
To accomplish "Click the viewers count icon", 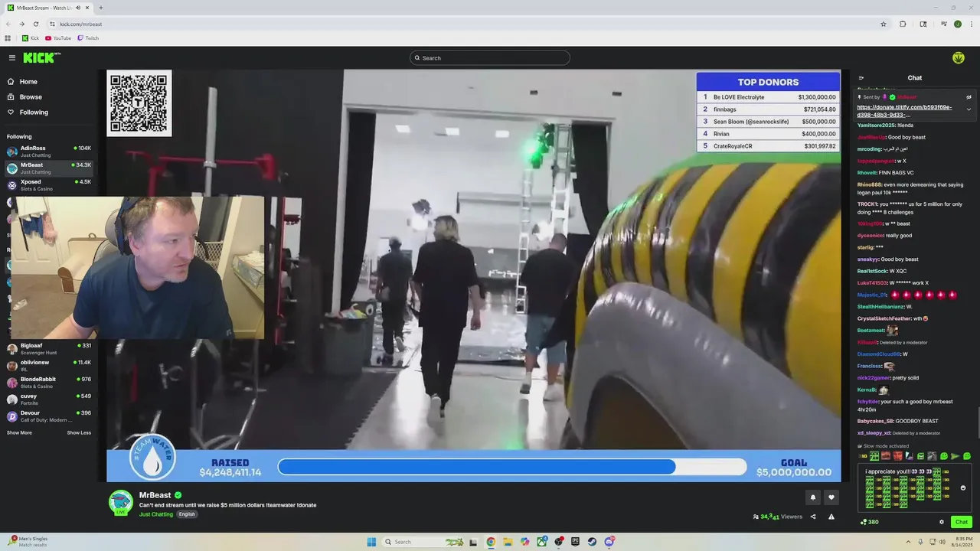I will click(756, 517).
